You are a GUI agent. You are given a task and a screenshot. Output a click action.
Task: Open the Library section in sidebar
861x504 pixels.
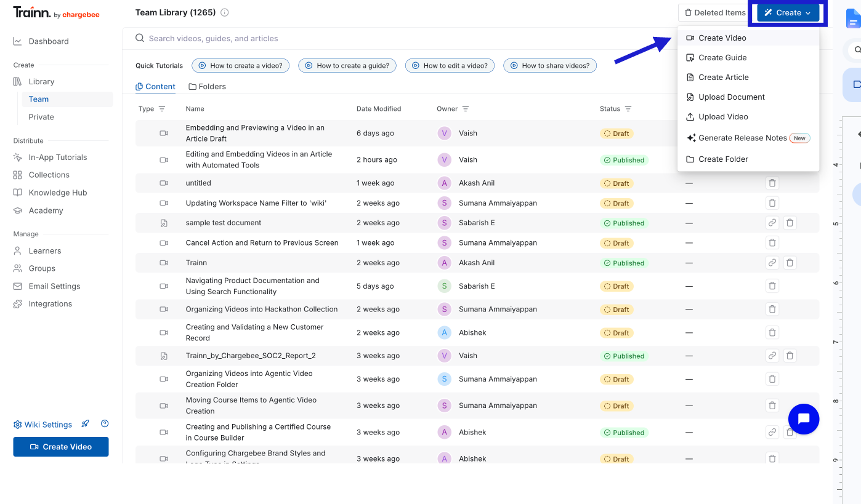(41, 81)
